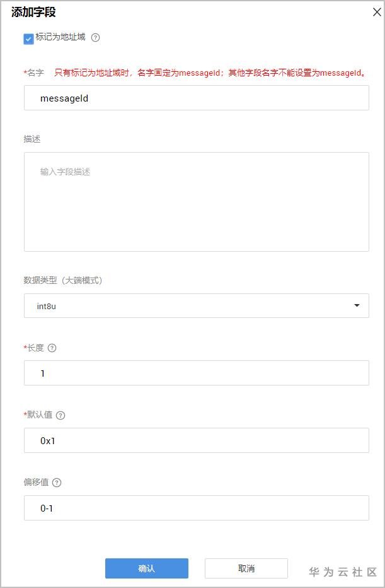The image size is (385, 588).
Task: Click the 偏移值 input containing 0-1
Action: (196, 509)
